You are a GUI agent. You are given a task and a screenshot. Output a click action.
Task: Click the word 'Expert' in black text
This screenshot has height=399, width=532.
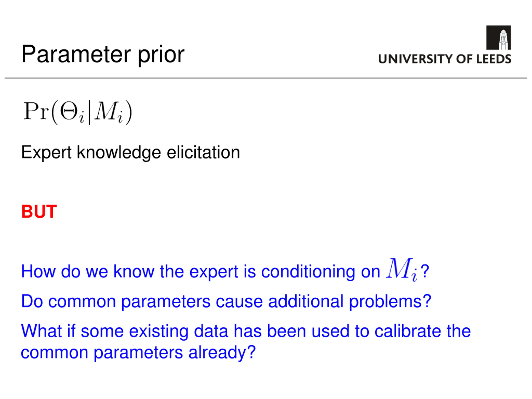(x=46, y=153)
